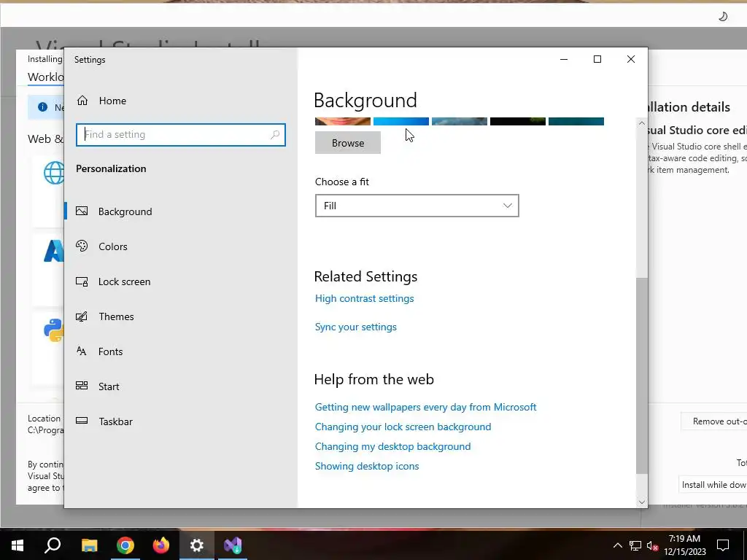The image size is (747, 560).
Task: Click the web globe workload icon in Installer
Action: pos(54,172)
